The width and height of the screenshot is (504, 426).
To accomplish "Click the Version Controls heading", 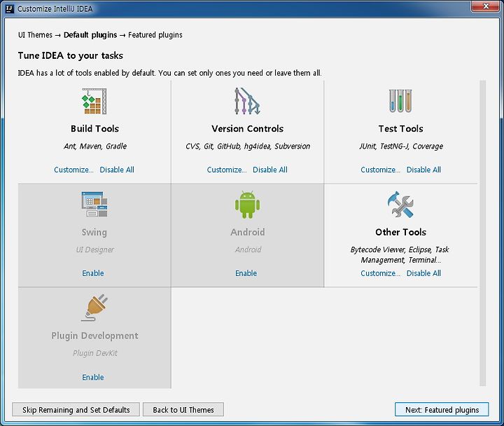I will click(x=248, y=129).
